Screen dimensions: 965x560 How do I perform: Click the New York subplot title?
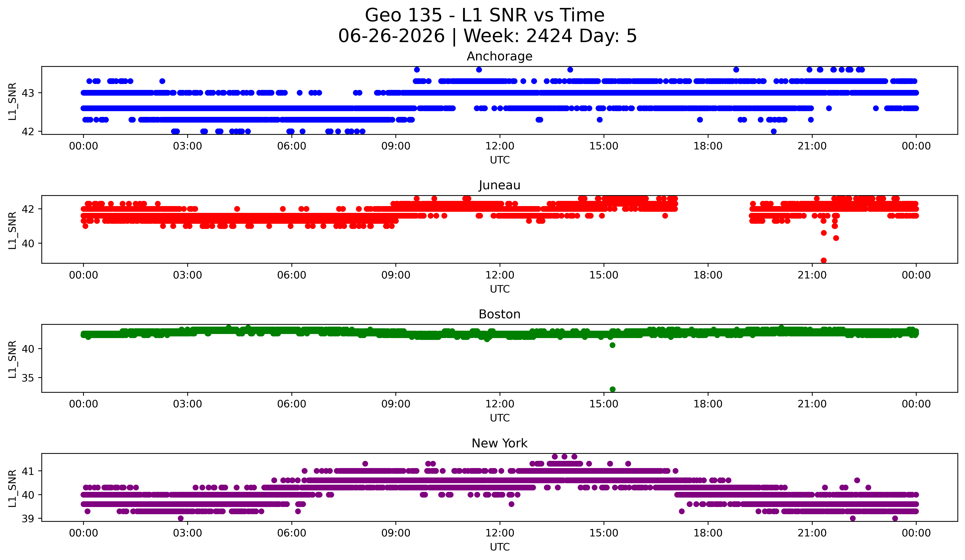499,443
